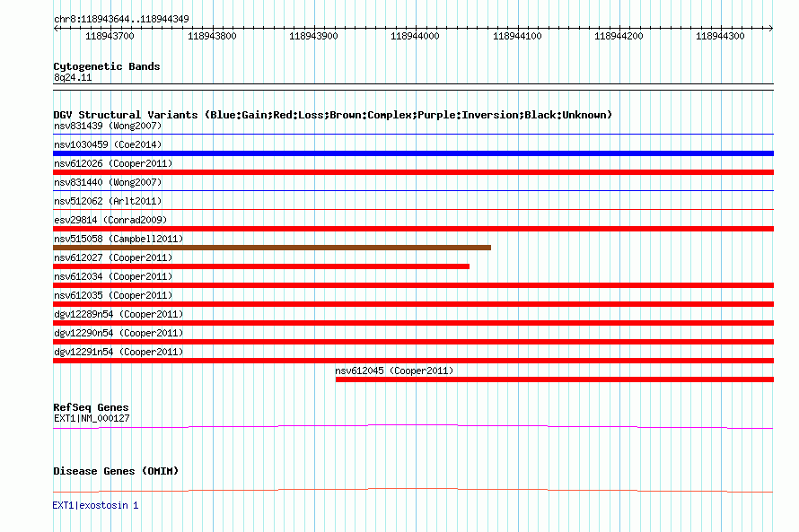Select the magenta EXT1 RefSeq gene line
Viewport: 799px width, 532px height.
(413, 427)
